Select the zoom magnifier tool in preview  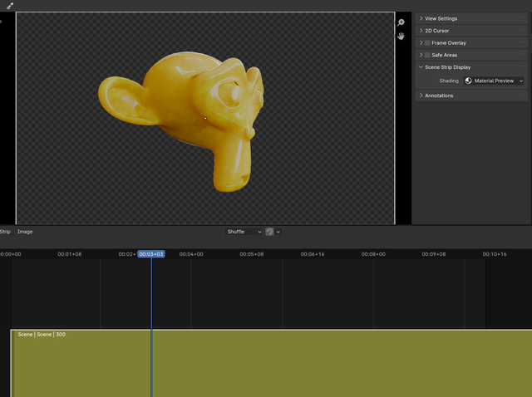point(401,22)
